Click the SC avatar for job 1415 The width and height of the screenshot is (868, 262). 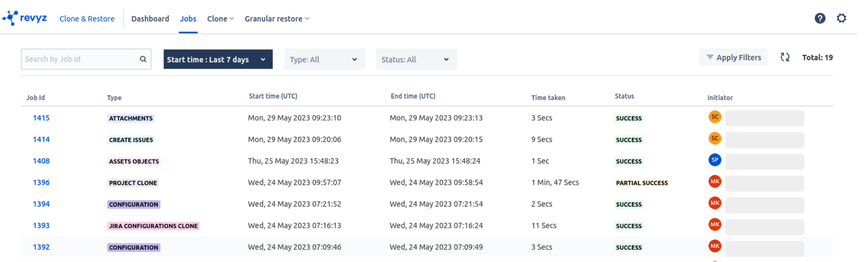(x=715, y=117)
